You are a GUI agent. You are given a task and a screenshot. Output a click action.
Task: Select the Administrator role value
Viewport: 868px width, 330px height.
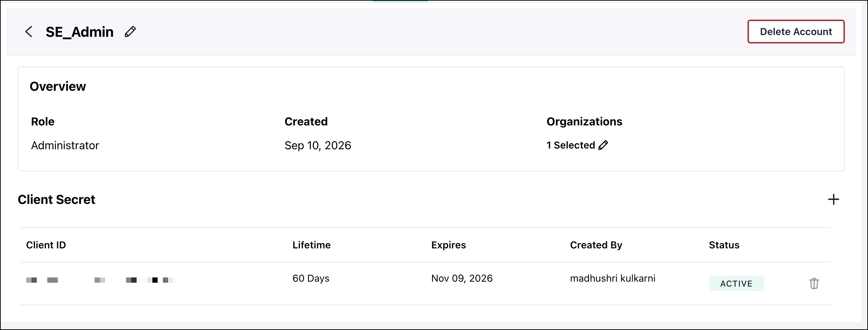coord(65,145)
